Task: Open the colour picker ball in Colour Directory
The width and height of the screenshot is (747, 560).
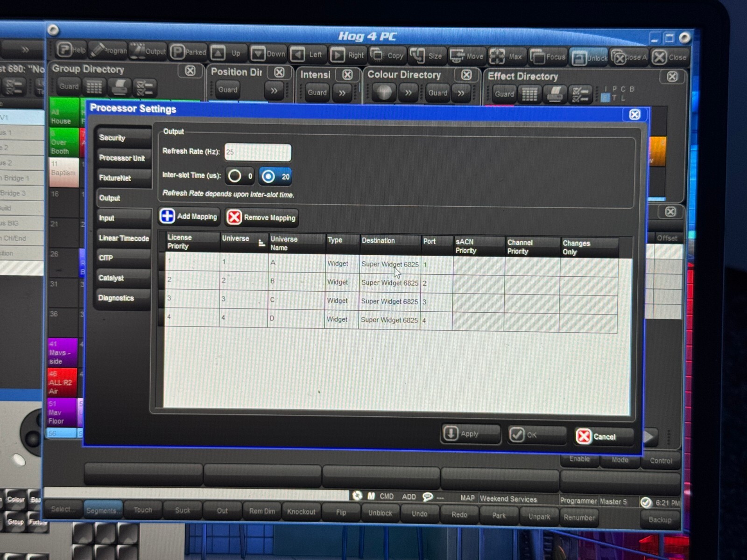Action: 384,92
